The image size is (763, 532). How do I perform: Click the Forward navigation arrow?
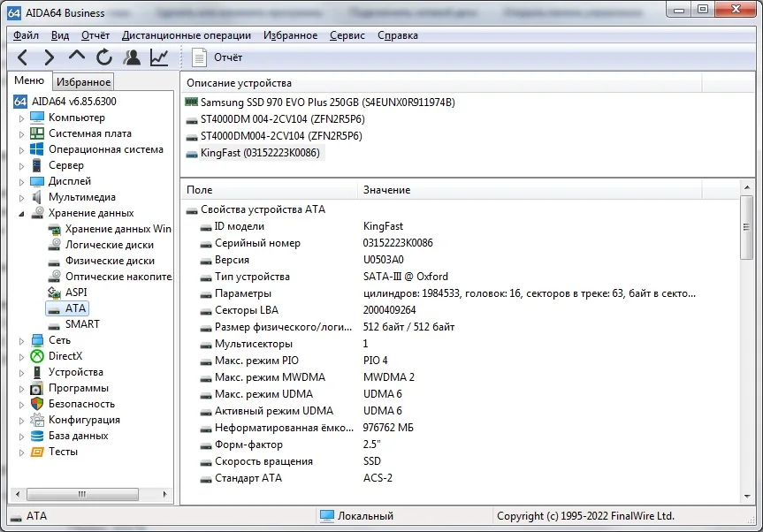(50, 57)
